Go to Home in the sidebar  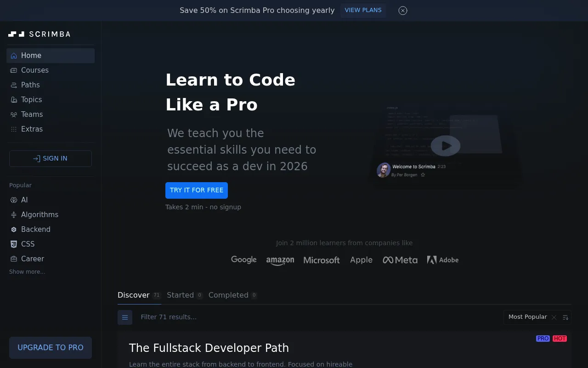(x=51, y=56)
